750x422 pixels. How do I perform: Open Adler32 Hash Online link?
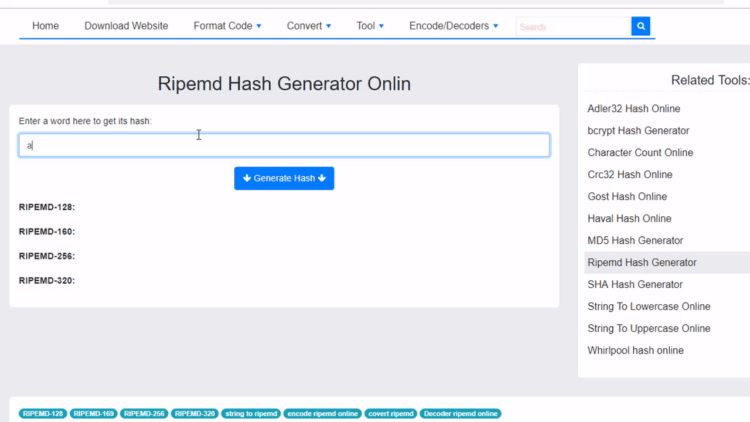(634, 108)
